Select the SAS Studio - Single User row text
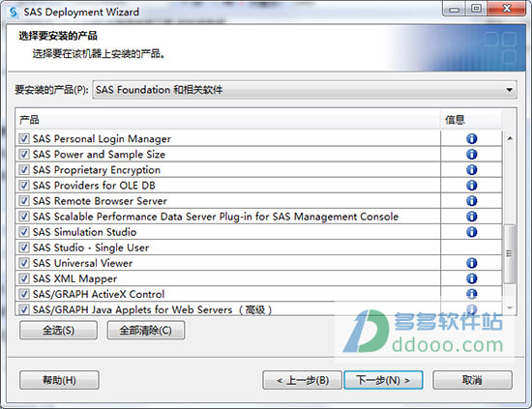 (91, 248)
